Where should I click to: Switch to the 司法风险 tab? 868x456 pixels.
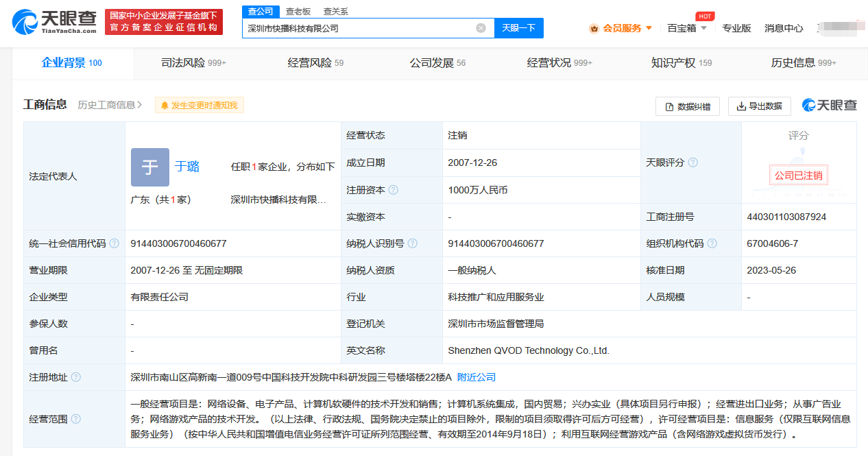[193, 63]
